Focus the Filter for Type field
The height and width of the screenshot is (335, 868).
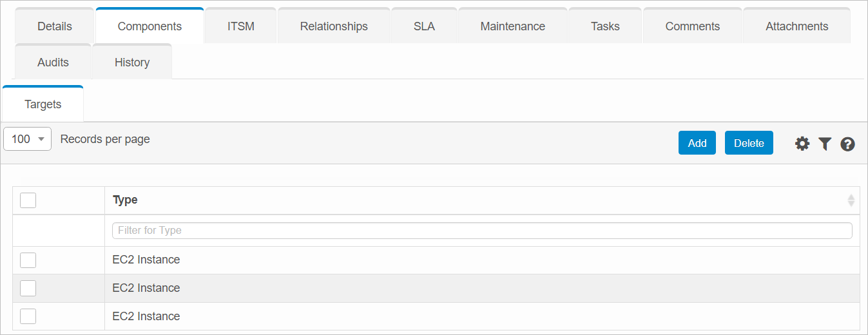coord(482,231)
